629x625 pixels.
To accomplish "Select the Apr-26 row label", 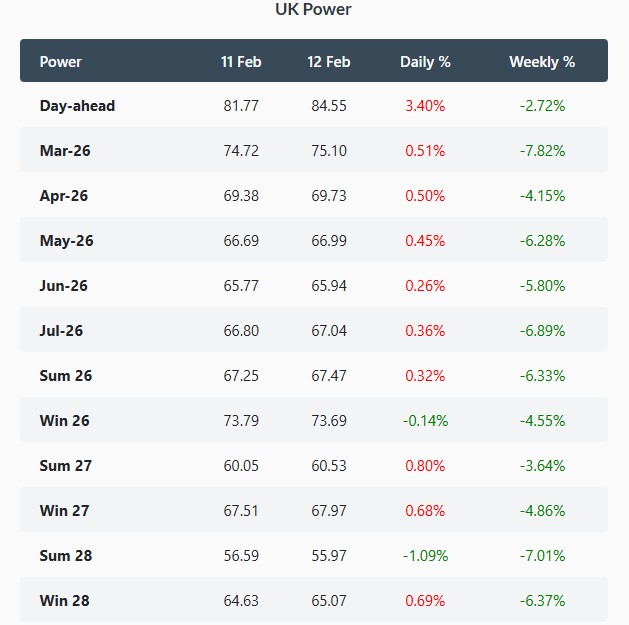I will (64, 196).
